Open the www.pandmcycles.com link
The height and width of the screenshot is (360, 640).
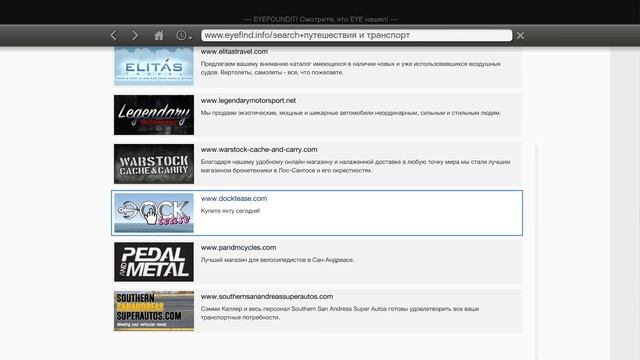coord(238,247)
